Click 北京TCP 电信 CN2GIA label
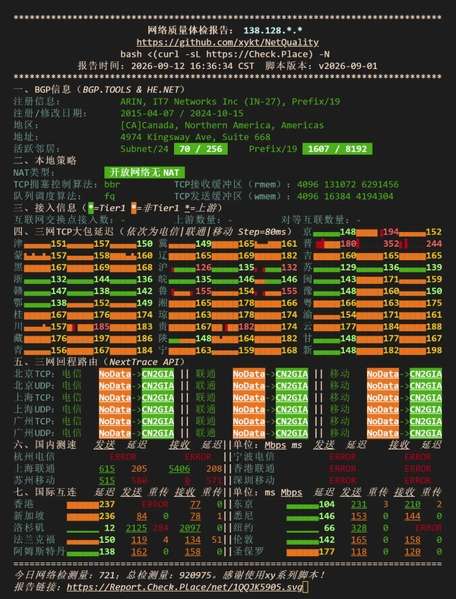 158,374
